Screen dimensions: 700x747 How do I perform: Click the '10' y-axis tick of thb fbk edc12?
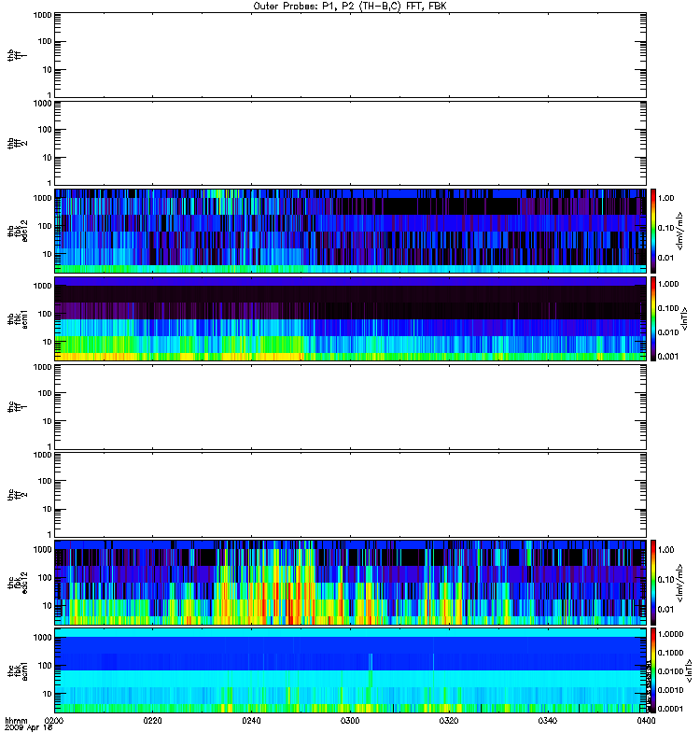[48, 254]
